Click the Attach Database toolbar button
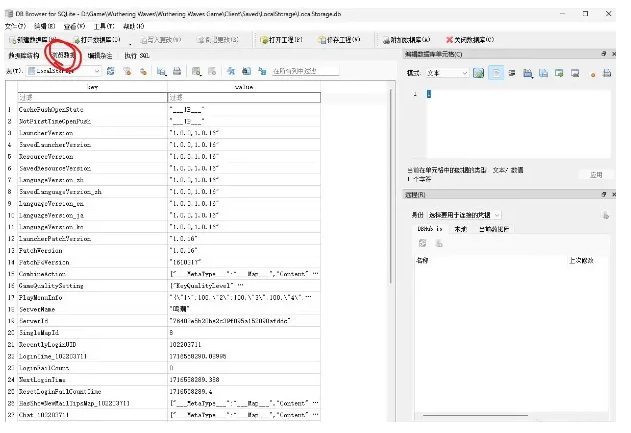Screen dimensions: 631x433 coord(406,40)
